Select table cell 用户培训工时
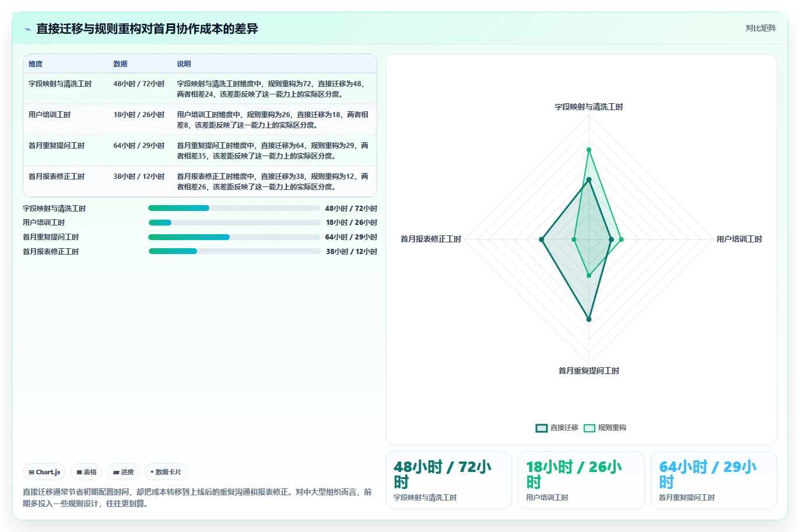This screenshot has height=532, width=800. [x=50, y=115]
